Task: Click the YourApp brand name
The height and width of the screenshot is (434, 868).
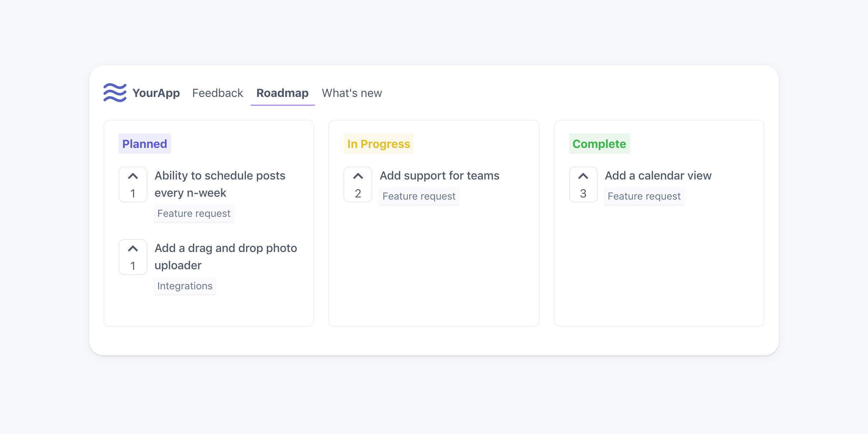Action: pyautogui.click(x=156, y=93)
